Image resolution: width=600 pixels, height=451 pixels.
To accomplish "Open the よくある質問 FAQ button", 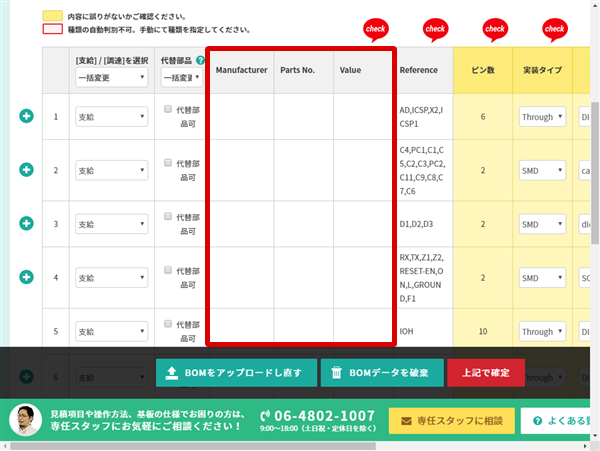I will [556, 421].
